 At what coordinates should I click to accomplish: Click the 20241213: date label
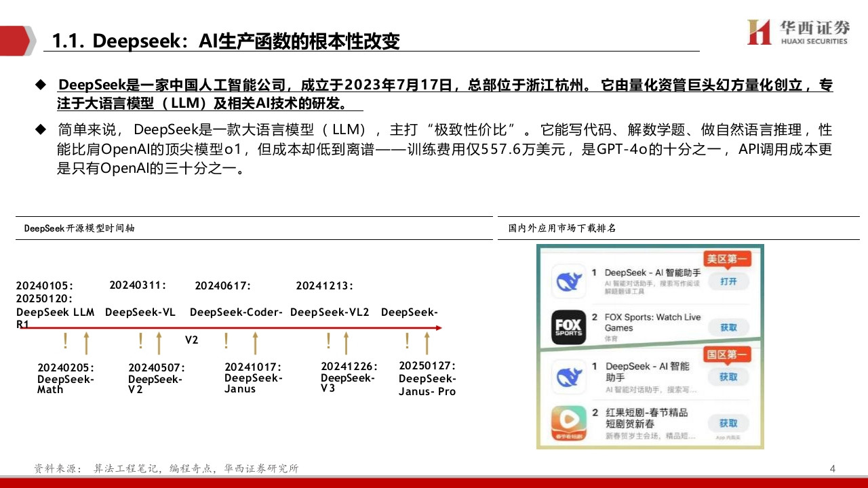[x=324, y=286]
